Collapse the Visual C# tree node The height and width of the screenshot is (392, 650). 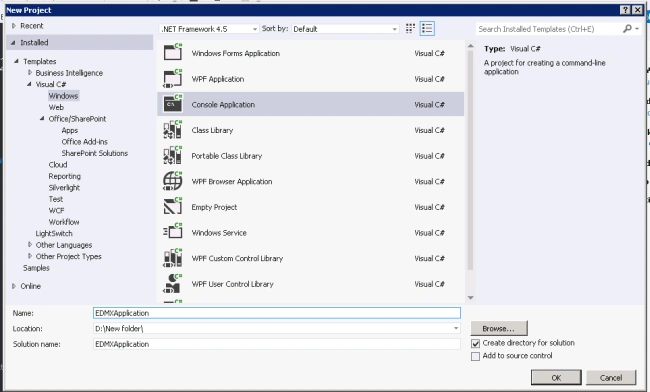pos(29,84)
